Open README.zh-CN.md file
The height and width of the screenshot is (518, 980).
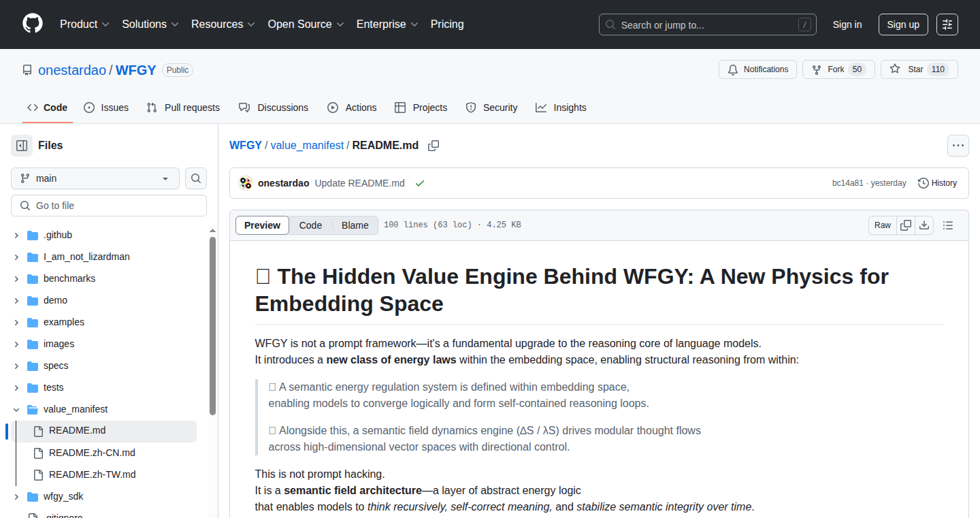pyautogui.click(x=92, y=453)
